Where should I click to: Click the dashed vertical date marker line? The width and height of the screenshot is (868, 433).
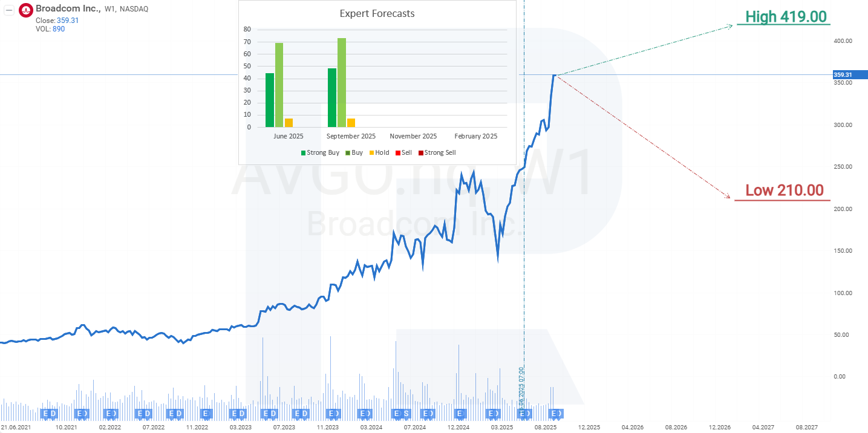524,242
